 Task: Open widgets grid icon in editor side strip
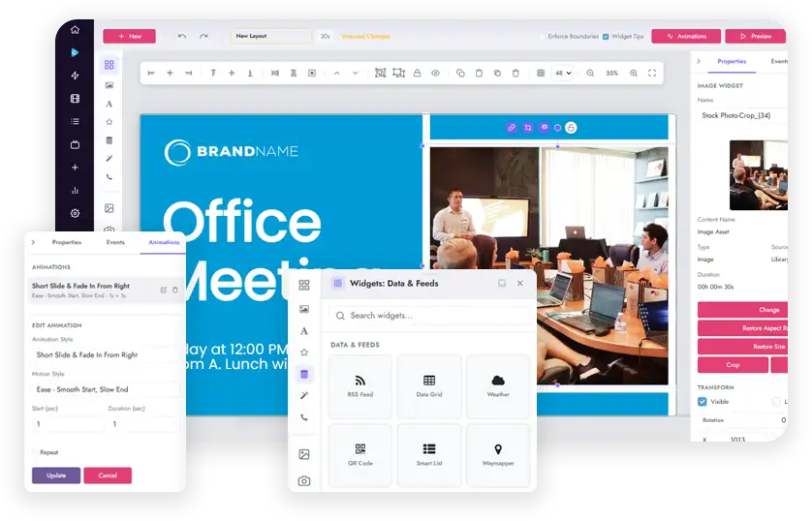click(109, 65)
